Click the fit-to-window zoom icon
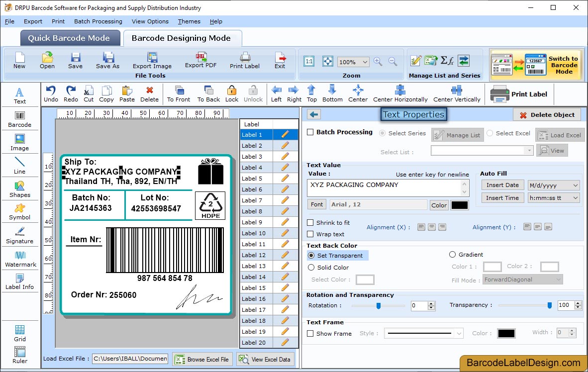Viewport: 588px width, 372px height. coord(328,62)
